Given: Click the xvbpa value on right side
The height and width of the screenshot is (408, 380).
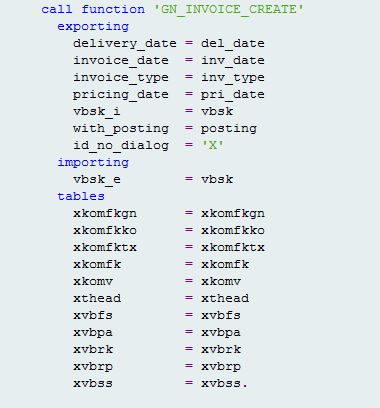Looking at the screenshot, I should [x=221, y=333].
